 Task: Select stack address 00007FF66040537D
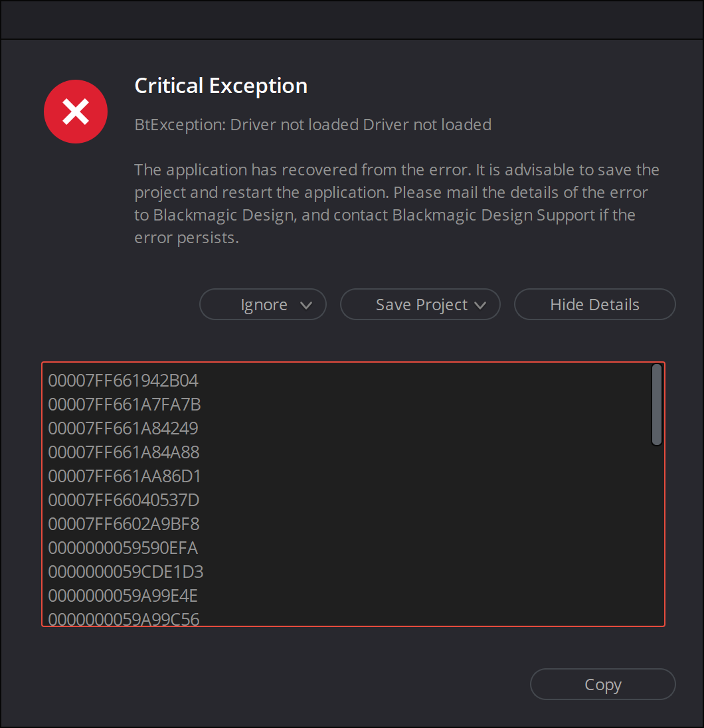(x=124, y=500)
